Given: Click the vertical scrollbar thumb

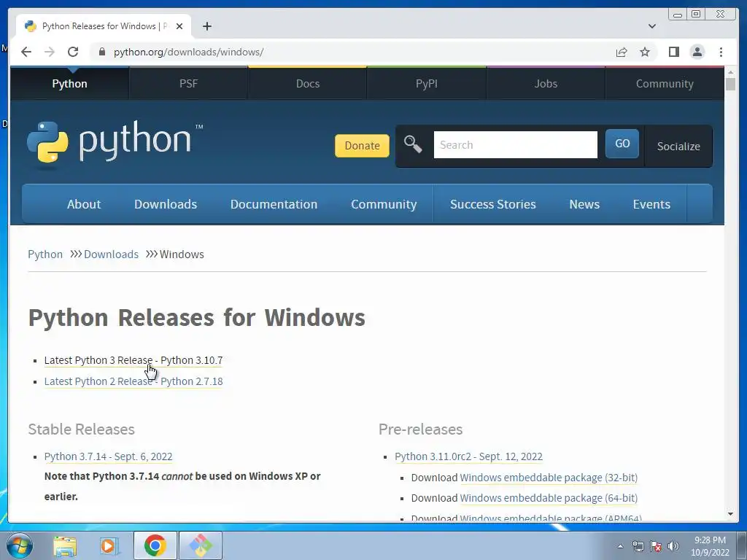Looking at the screenshot, I should point(730,85).
